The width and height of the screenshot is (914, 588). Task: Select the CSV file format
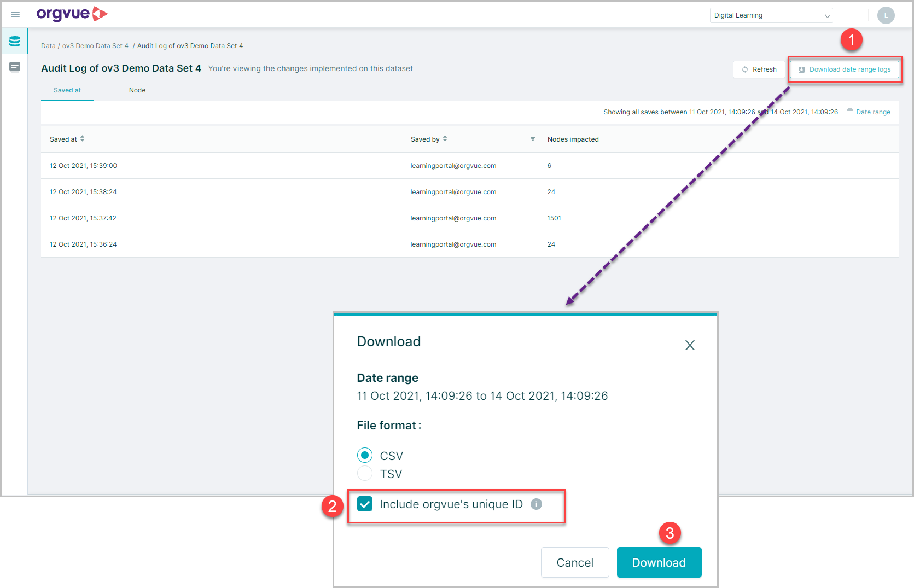365,455
